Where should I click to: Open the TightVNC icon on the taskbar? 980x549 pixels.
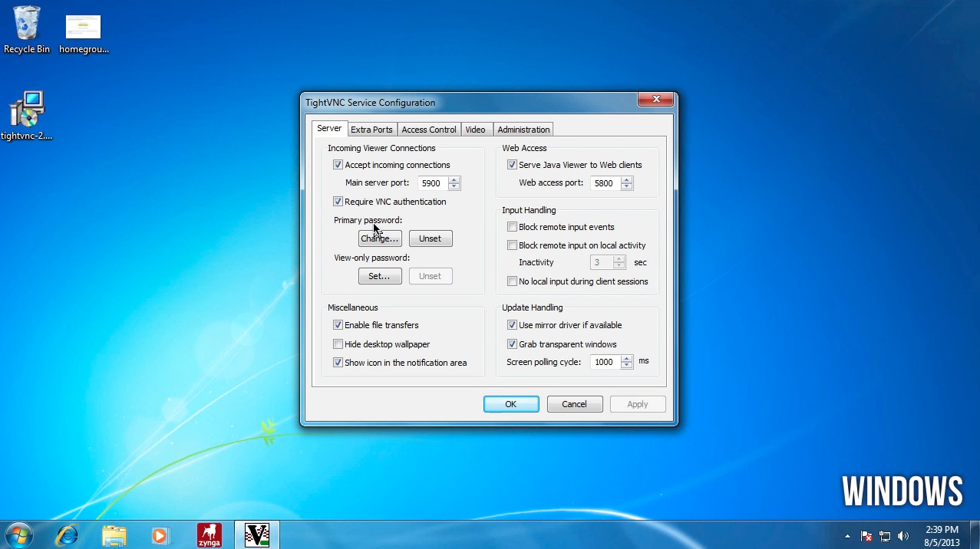coord(256,534)
